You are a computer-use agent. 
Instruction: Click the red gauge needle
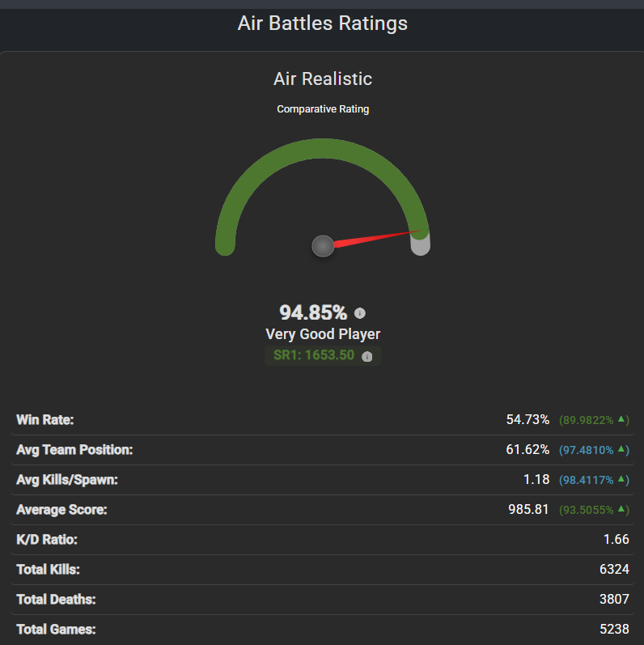(379, 239)
